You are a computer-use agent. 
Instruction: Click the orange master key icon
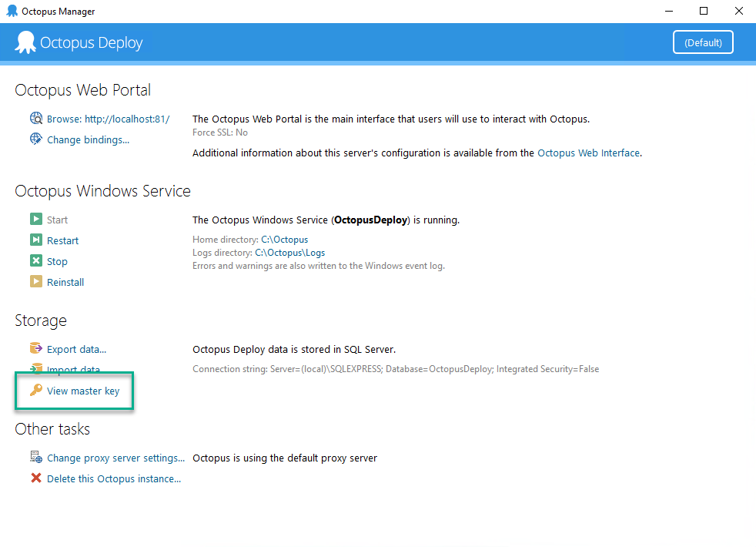click(x=35, y=391)
